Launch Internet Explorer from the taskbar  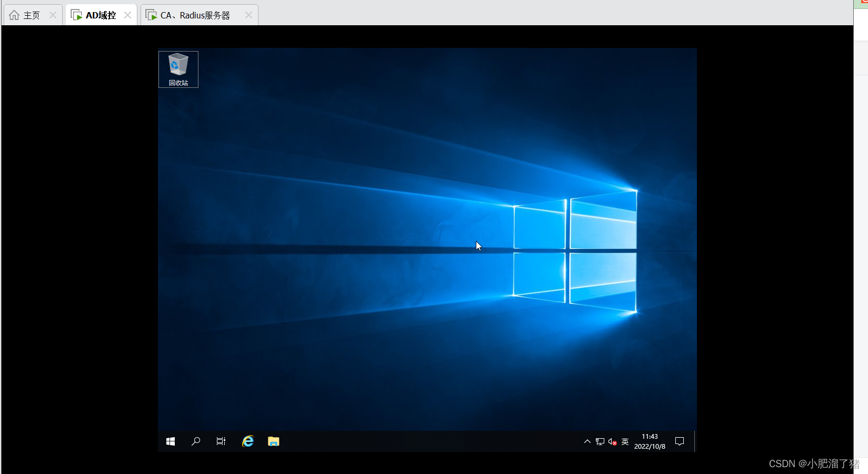[248, 441]
